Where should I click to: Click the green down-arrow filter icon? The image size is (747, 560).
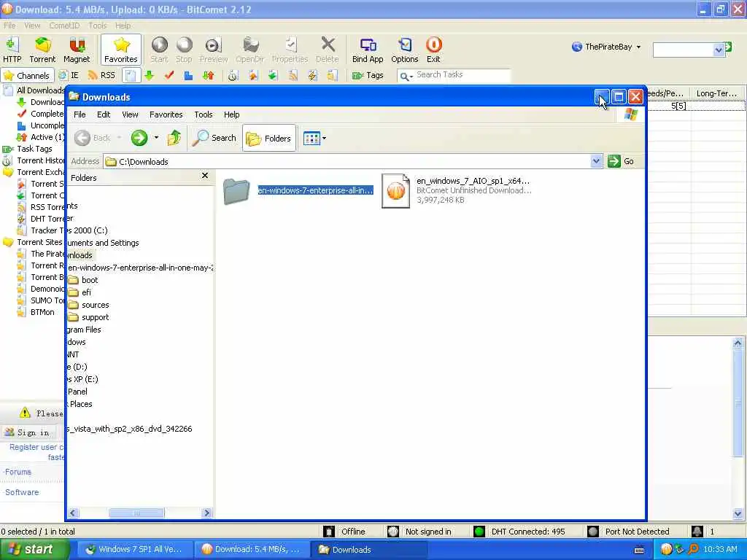[150, 75]
